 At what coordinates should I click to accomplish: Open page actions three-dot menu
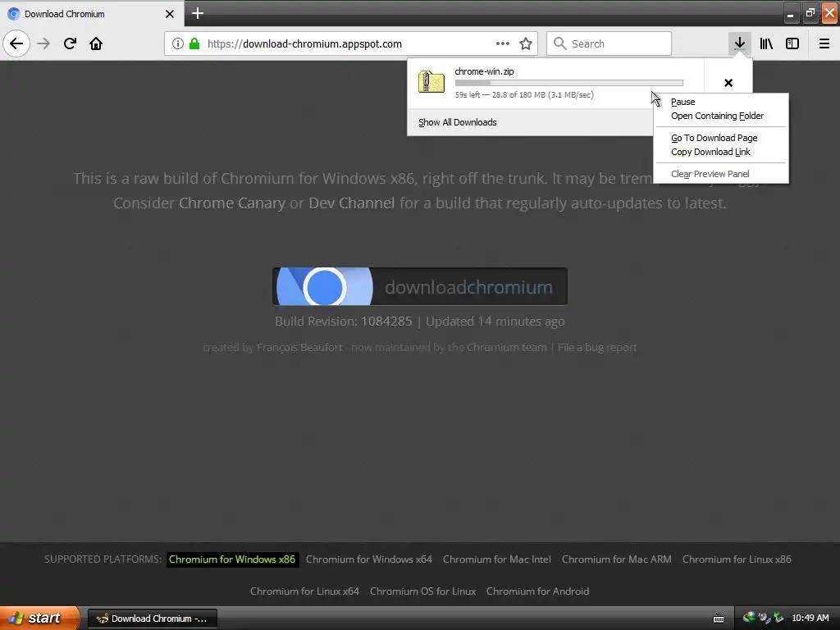(x=503, y=43)
